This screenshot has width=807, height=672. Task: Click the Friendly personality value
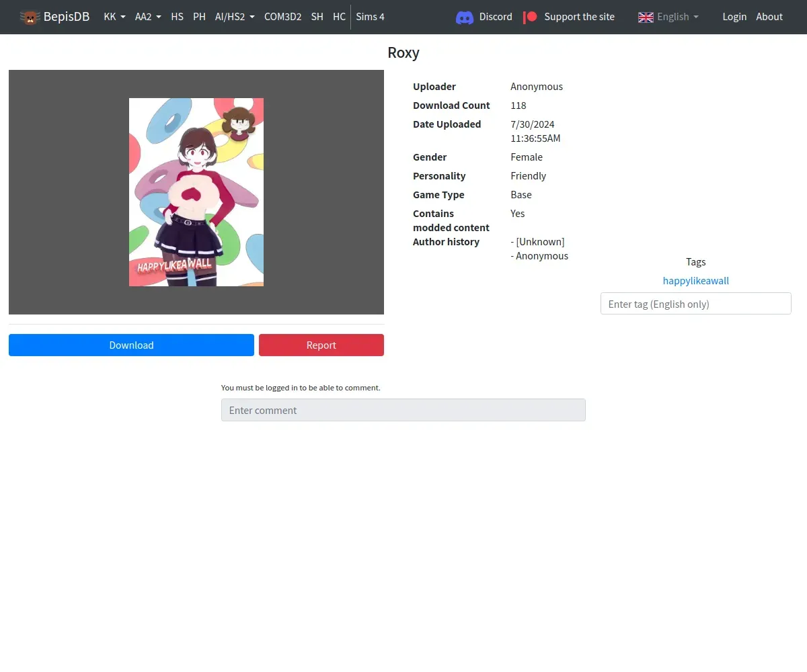(x=529, y=176)
